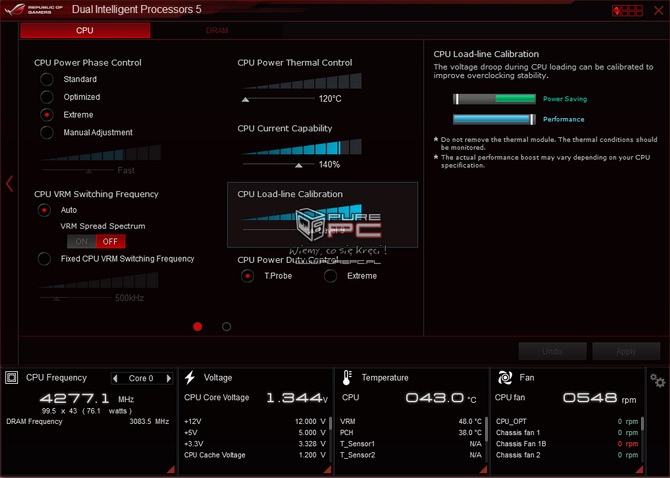Expand the Voltage panel corner triangle
Image resolution: width=670 pixels, height=478 pixels.
tap(328, 469)
